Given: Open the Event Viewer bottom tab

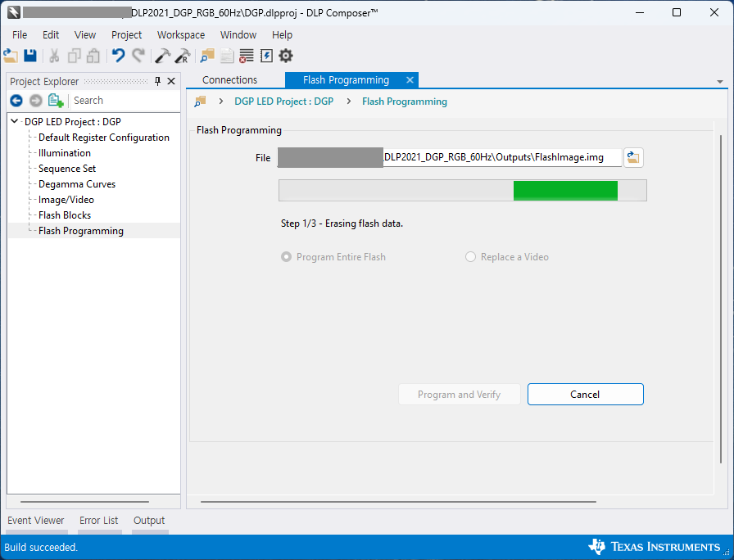Looking at the screenshot, I should (x=36, y=521).
